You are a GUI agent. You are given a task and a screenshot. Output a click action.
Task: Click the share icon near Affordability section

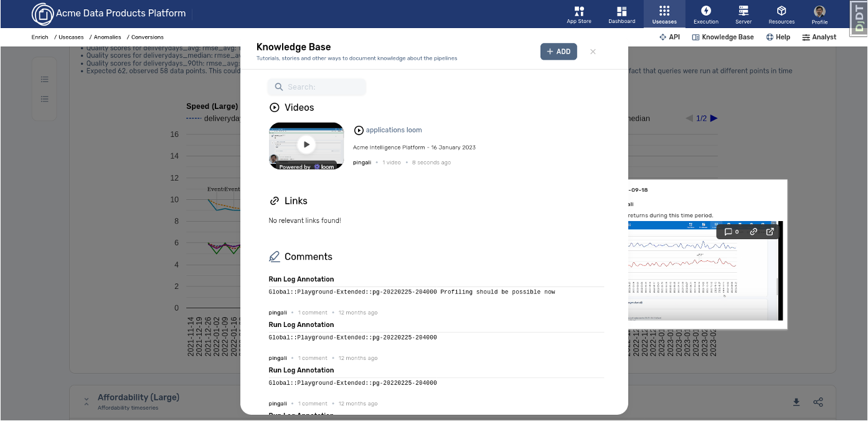pos(818,402)
